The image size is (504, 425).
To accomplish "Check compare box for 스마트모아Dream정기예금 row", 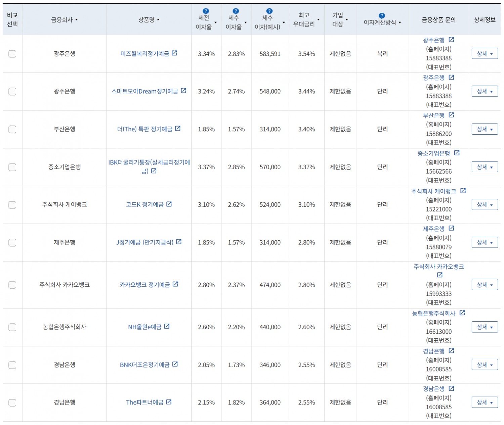I will (x=12, y=91).
